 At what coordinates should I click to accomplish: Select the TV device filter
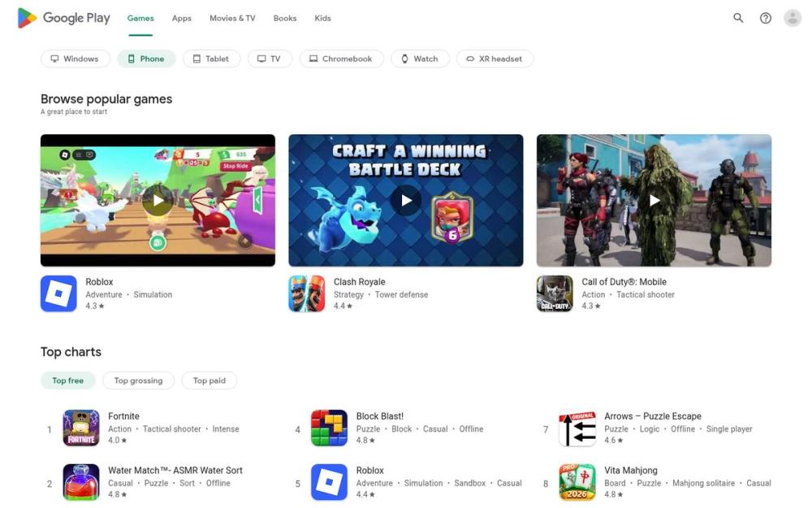point(270,59)
